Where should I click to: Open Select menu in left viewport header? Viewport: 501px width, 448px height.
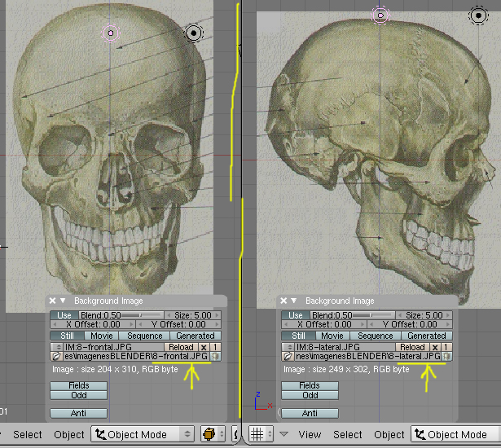[x=28, y=435]
